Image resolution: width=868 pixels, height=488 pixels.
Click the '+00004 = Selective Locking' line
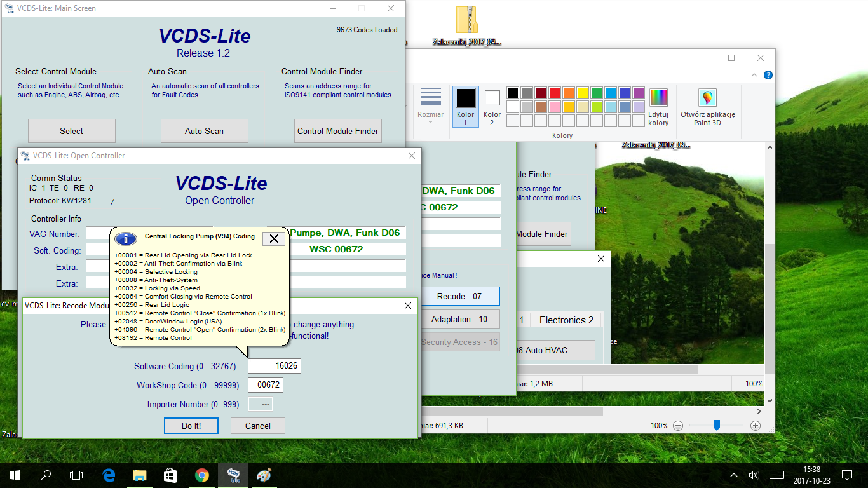tap(156, 272)
